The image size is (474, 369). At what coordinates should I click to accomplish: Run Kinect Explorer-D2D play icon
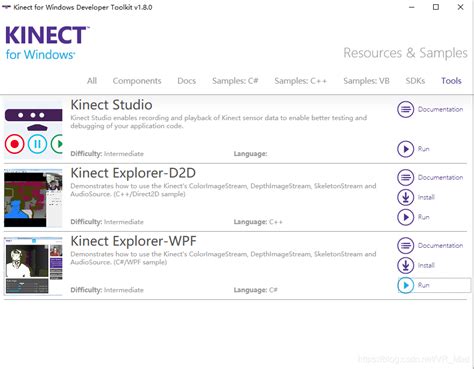click(405, 217)
